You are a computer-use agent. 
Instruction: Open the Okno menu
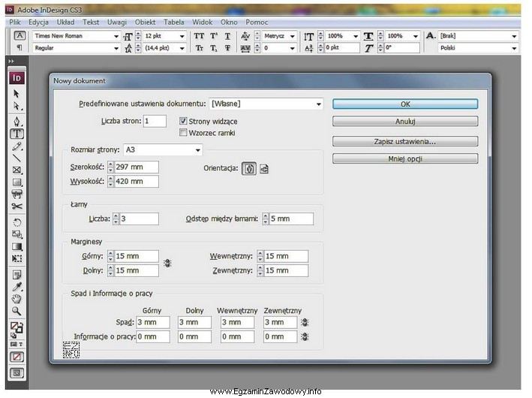tap(229, 23)
